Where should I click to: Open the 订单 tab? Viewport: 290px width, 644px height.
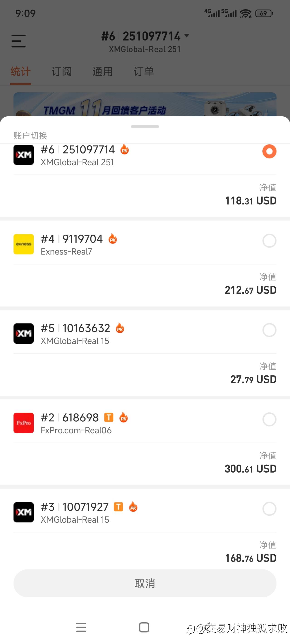point(144,72)
